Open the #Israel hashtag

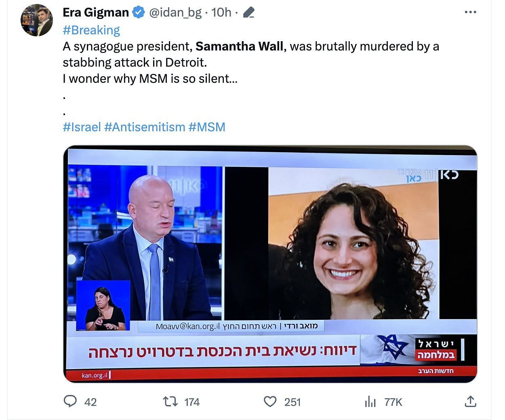tap(82, 127)
